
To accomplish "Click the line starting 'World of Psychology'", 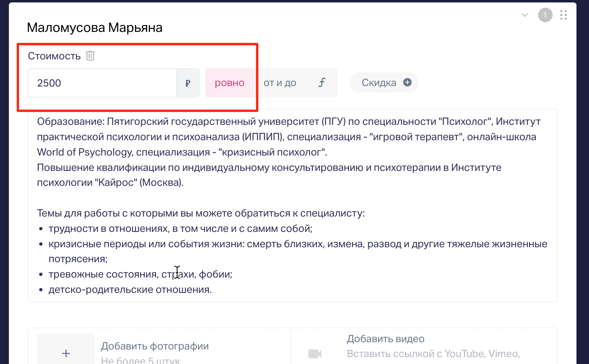I will pos(182,152).
